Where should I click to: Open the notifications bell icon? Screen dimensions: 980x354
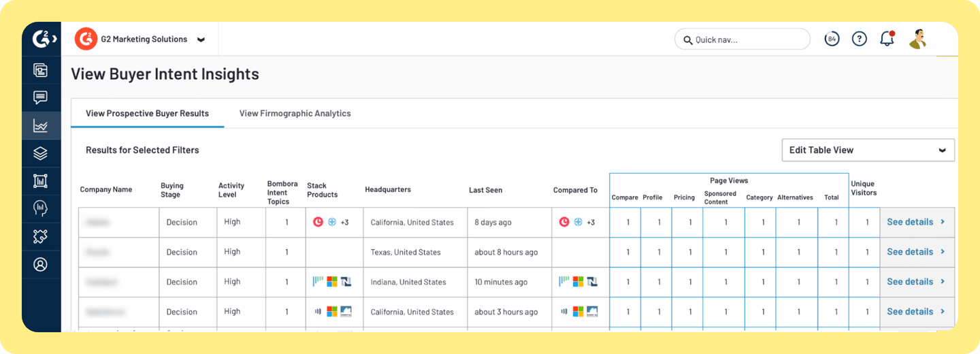887,39
